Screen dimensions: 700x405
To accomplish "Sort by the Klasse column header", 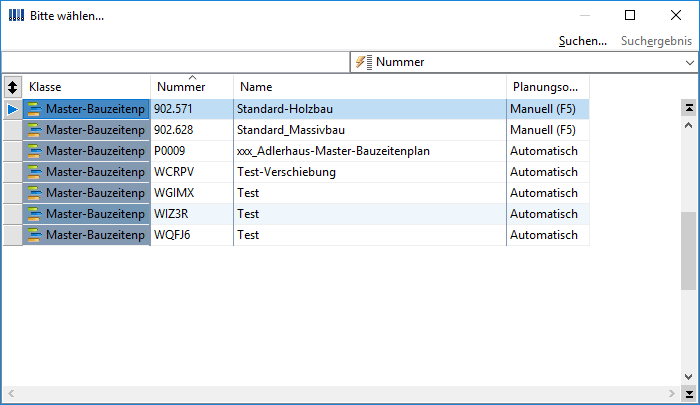I will click(87, 87).
